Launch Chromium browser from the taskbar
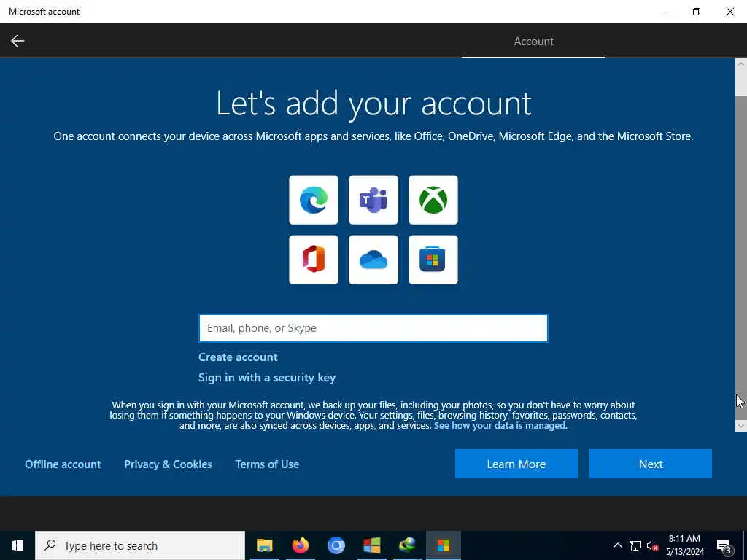 pos(336,545)
